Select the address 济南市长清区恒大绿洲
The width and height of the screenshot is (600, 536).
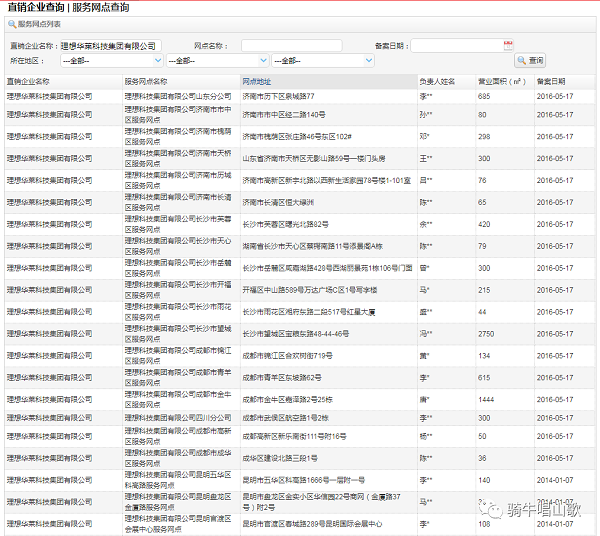[x=278, y=202]
